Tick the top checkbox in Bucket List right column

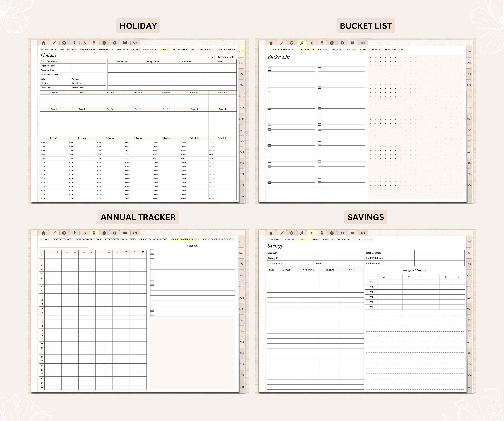coord(319,64)
